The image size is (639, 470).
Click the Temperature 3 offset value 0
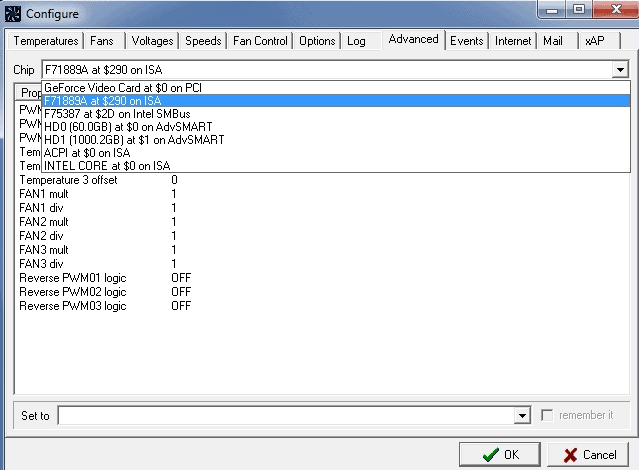pyautogui.click(x=174, y=180)
